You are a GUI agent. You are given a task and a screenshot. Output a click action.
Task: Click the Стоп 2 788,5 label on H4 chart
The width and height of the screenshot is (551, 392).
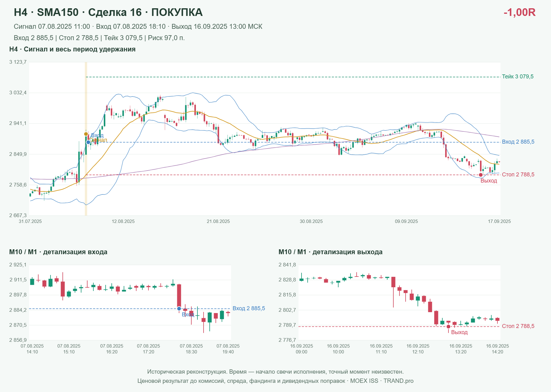point(518,175)
